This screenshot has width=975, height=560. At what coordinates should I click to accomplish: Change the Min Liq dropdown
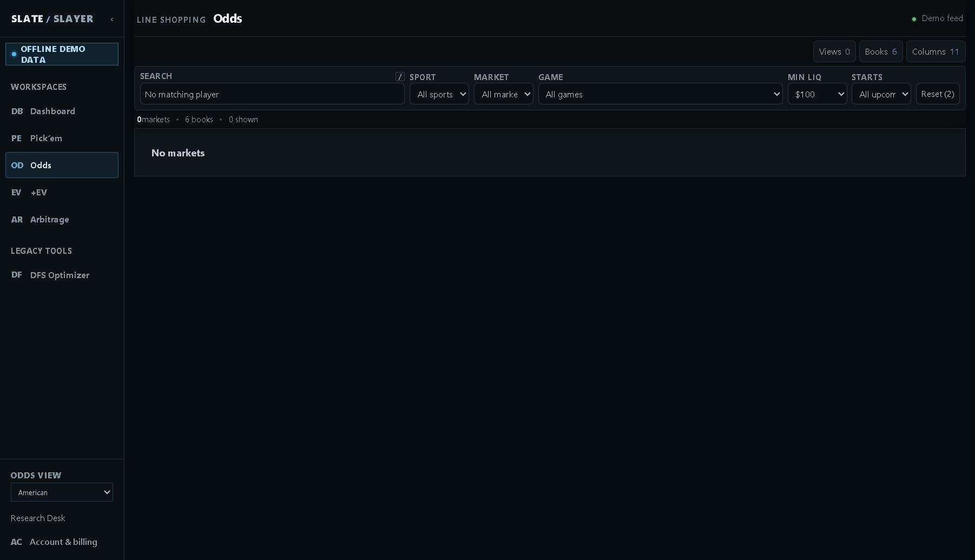point(817,94)
